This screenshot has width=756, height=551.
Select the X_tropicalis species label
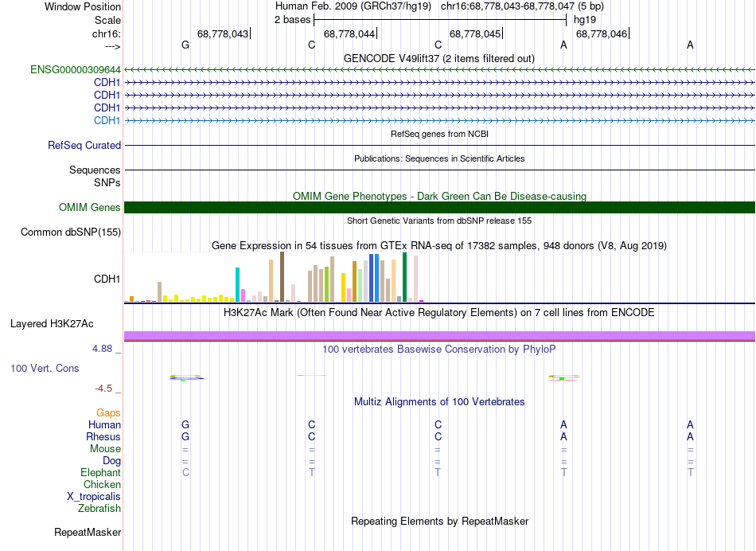coord(94,497)
